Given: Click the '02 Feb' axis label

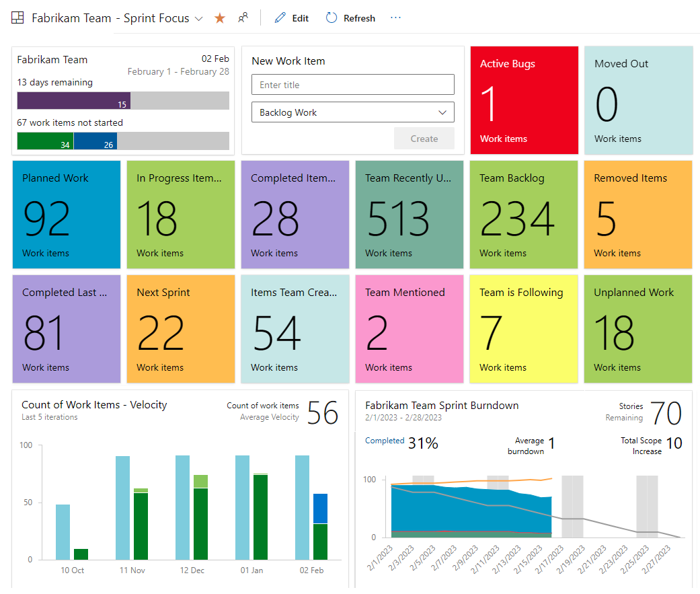Looking at the screenshot, I should coord(311,570).
